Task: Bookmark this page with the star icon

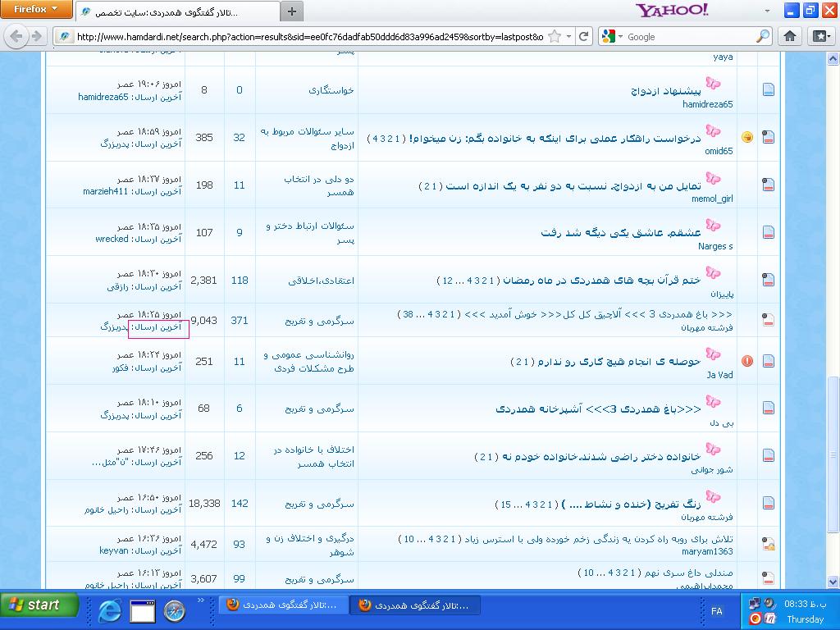Action: (555, 36)
